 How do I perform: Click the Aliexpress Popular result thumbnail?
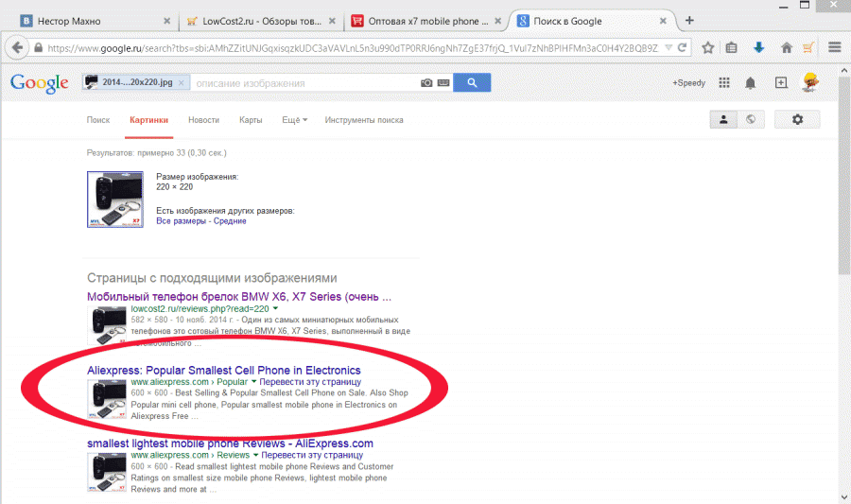click(x=107, y=399)
